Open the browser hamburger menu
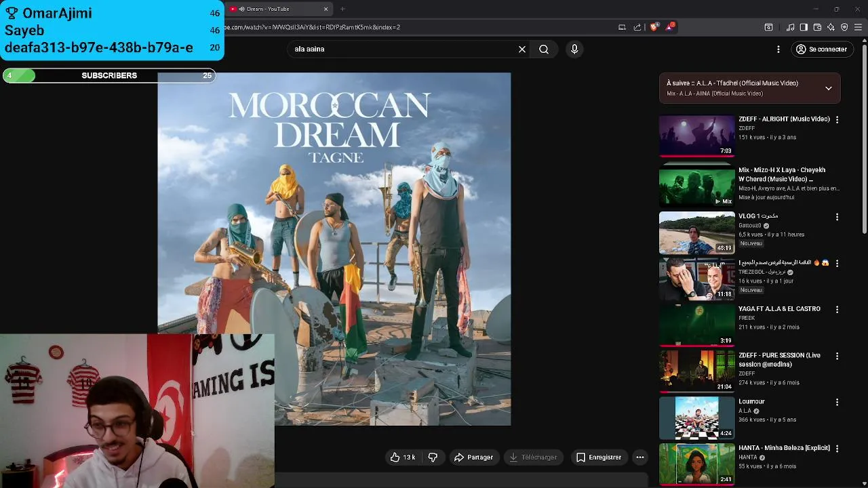Viewport: 868px width, 488px height. tap(858, 27)
